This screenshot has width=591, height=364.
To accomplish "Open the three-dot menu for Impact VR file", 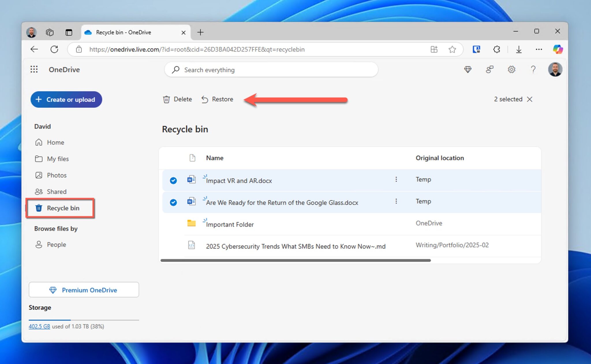I will (x=396, y=179).
